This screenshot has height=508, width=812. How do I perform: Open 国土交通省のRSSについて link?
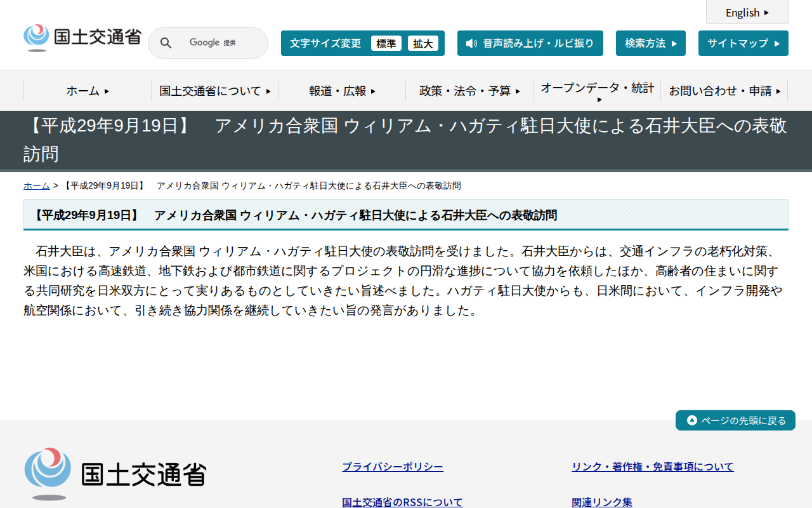point(402,502)
